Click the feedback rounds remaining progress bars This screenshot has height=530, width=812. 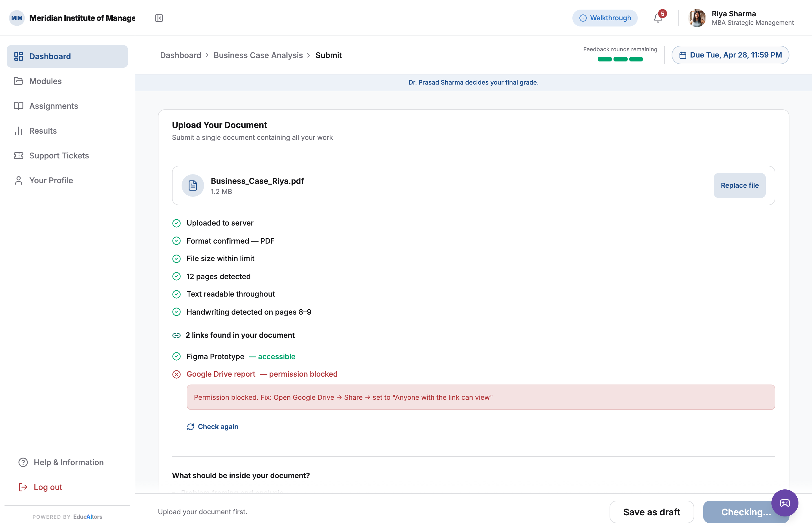point(620,59)
